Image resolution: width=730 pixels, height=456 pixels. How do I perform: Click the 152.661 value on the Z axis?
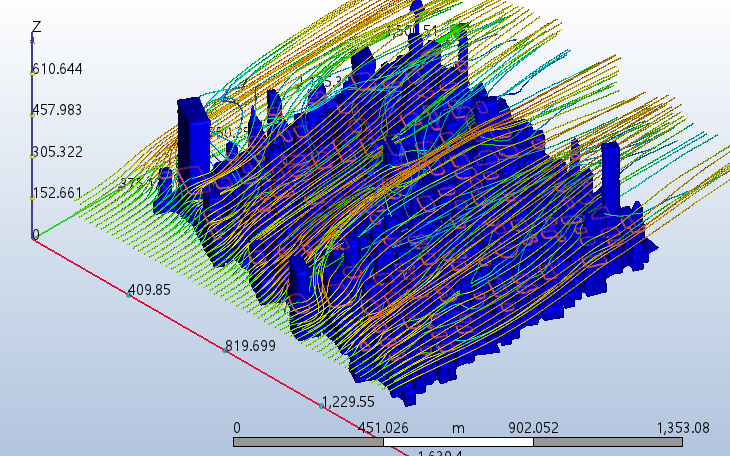pyautogui.click(x=58, y=193)
